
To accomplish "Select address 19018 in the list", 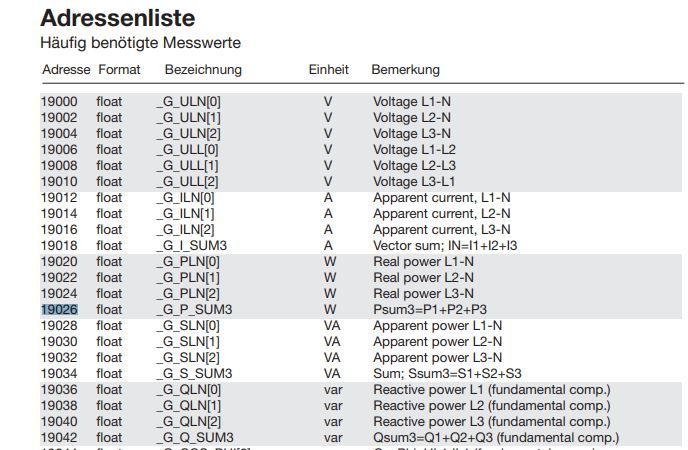I will (58, 246).
